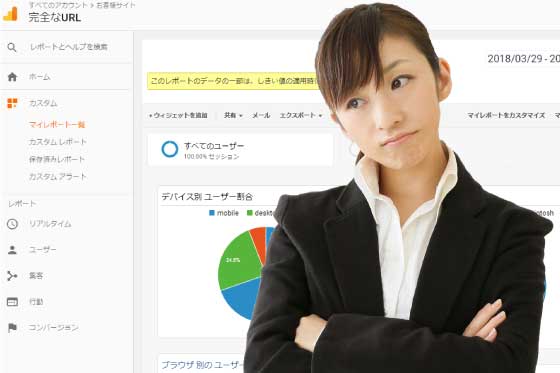The width and height of the screenshot is (560, 373).
Task: Click the レポートとヘルプを検索 search field
Action: coord(69,47)
